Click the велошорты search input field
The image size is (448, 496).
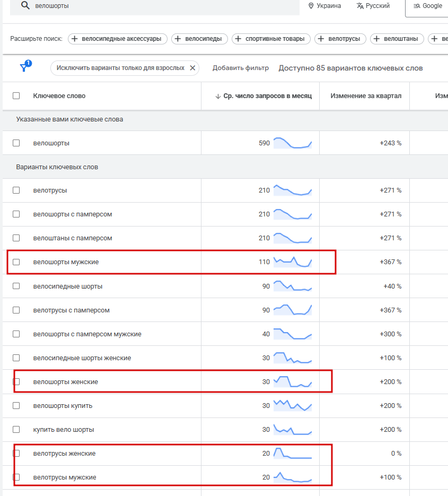pos(159,6)
